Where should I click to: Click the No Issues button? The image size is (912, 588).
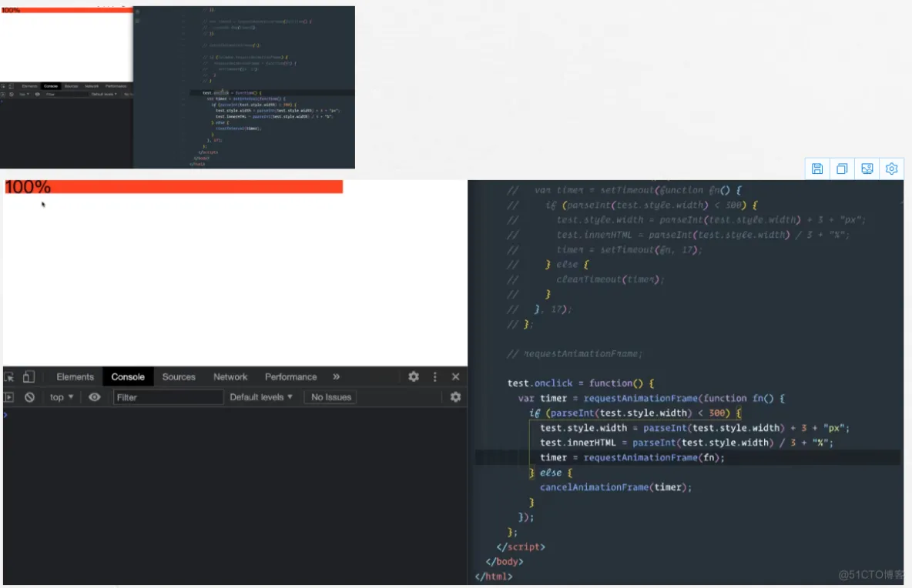pos(331,397)
